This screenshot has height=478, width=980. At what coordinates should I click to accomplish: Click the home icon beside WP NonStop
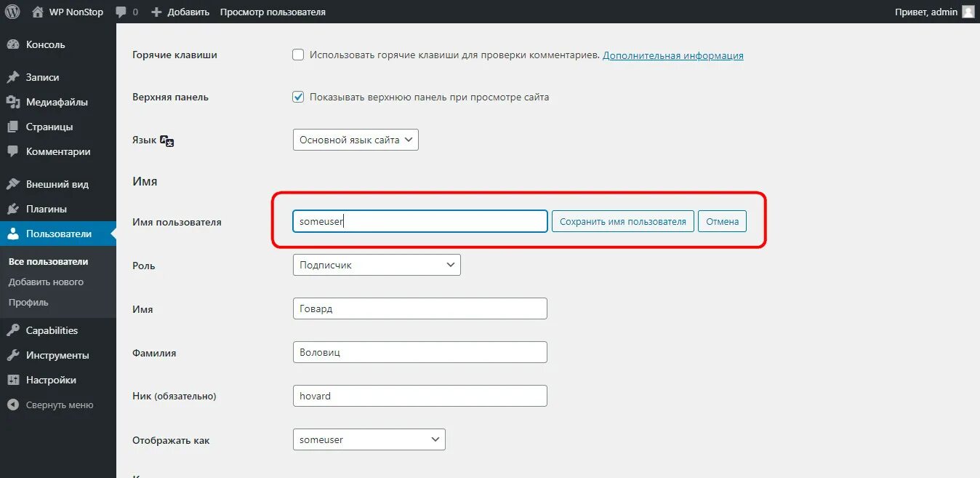point(38,12)
